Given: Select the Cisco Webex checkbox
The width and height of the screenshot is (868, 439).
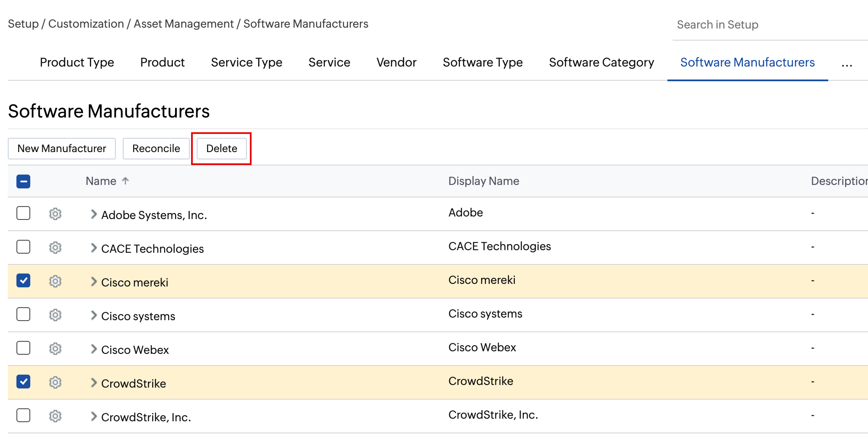Looking at the screenshot, I should (x=23, y=348).
